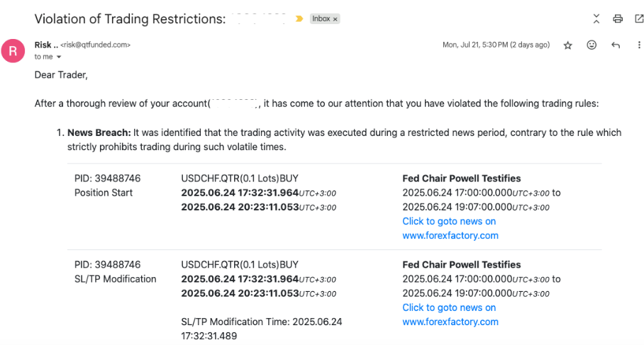This screenshot has width=644, height=345.
Task: Reply using the arrow icon
Action: (615, 45)
